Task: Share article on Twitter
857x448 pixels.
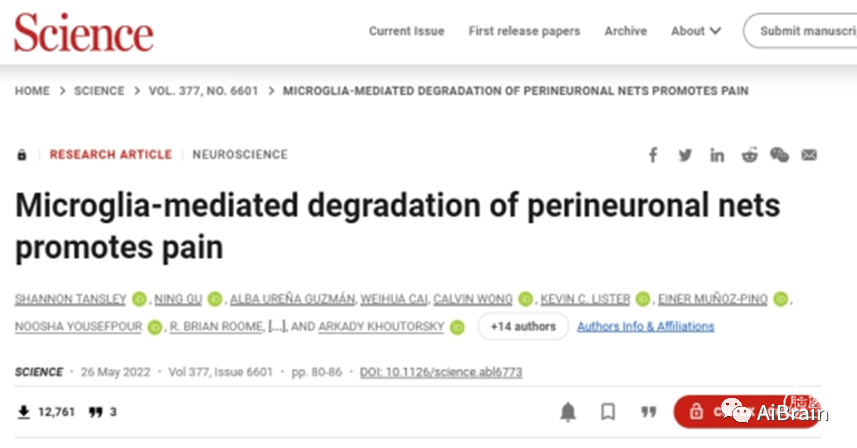Action: click(685, 155)
